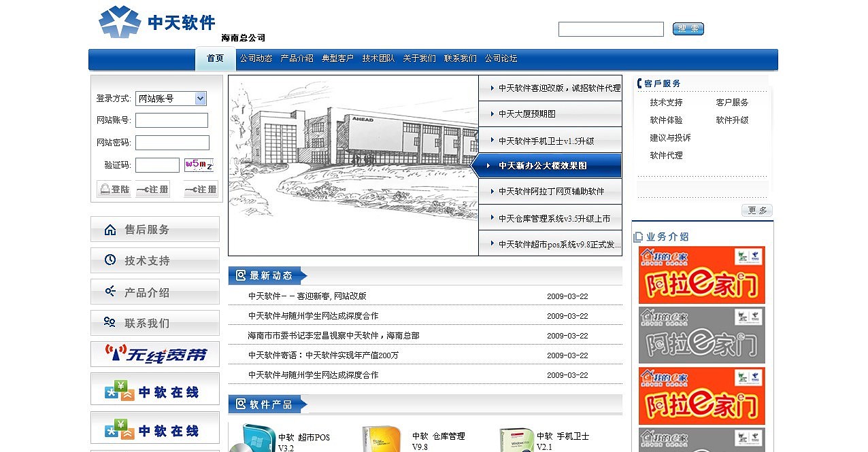Switch to the 公司动态 tab
The image size is (868, 452).
(x=256, y=58)
